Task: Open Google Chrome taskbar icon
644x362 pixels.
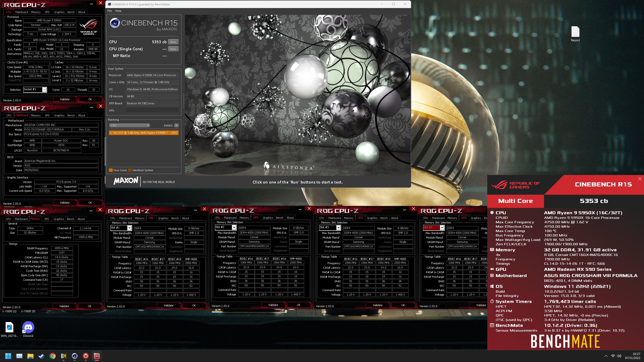Action: [52, 356]
